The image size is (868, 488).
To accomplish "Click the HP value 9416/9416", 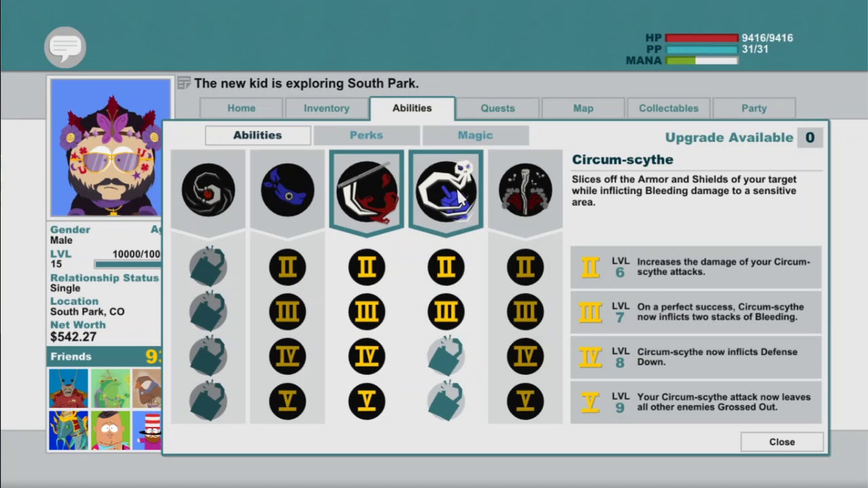I will pos(767,38).
